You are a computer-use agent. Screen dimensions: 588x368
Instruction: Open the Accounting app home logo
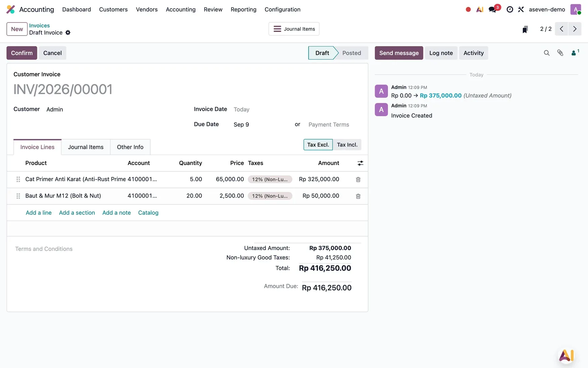point(11,9)
